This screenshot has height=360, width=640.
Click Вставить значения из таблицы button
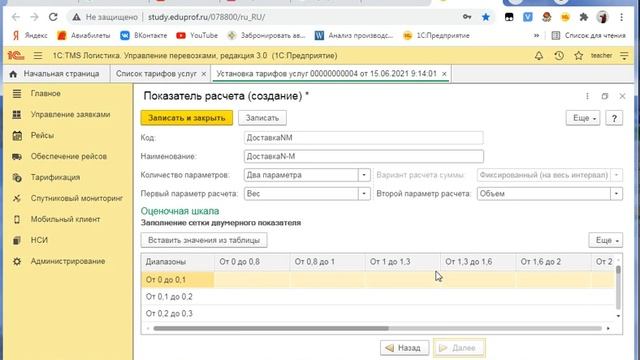click(x=204, y=240)
